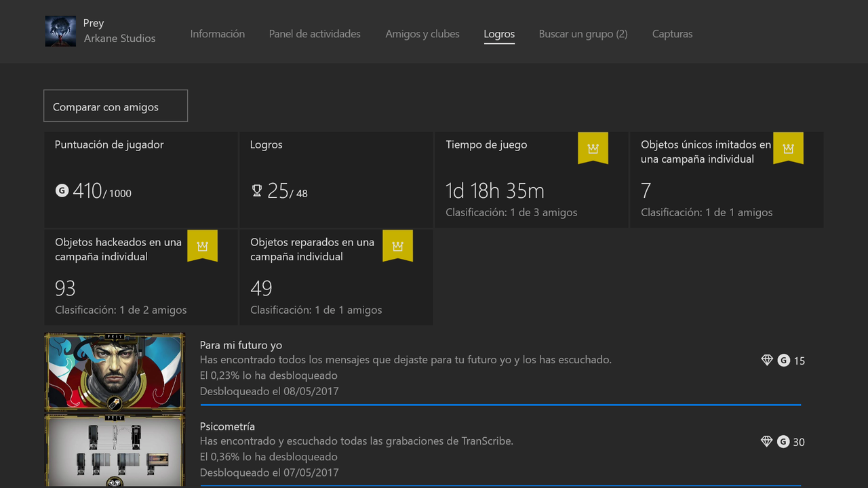Click the description mentioning TranScribe recordings
The height and width of the screenshot is (488, 868).
click(x=357, y=441)
